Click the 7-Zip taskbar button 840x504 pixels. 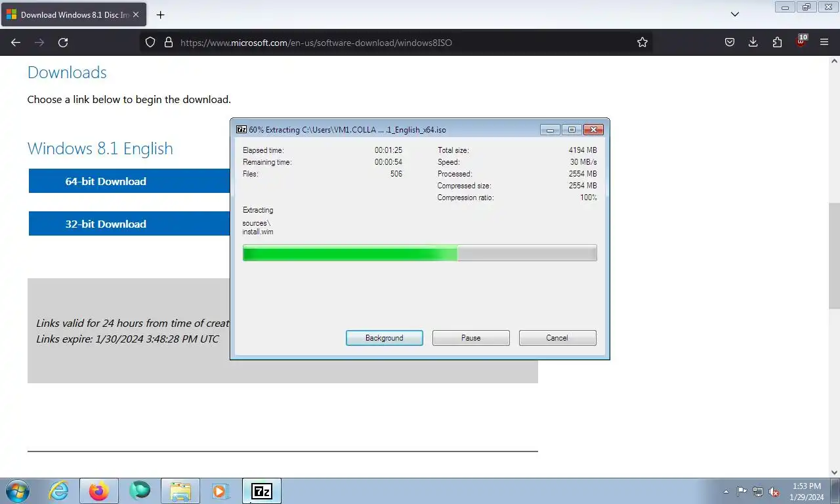(x=262, y=491)
